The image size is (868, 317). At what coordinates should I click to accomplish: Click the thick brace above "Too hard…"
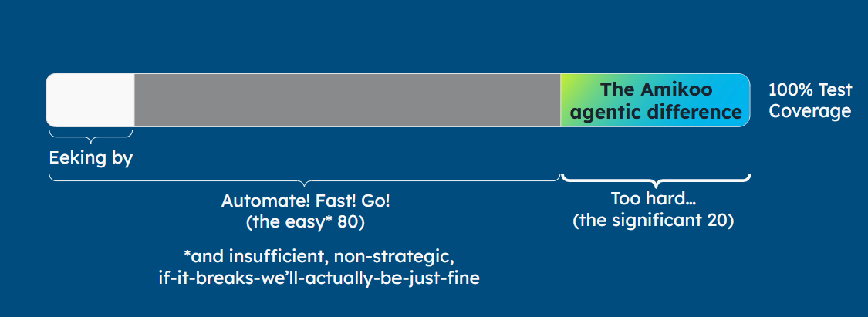[656, 180]
